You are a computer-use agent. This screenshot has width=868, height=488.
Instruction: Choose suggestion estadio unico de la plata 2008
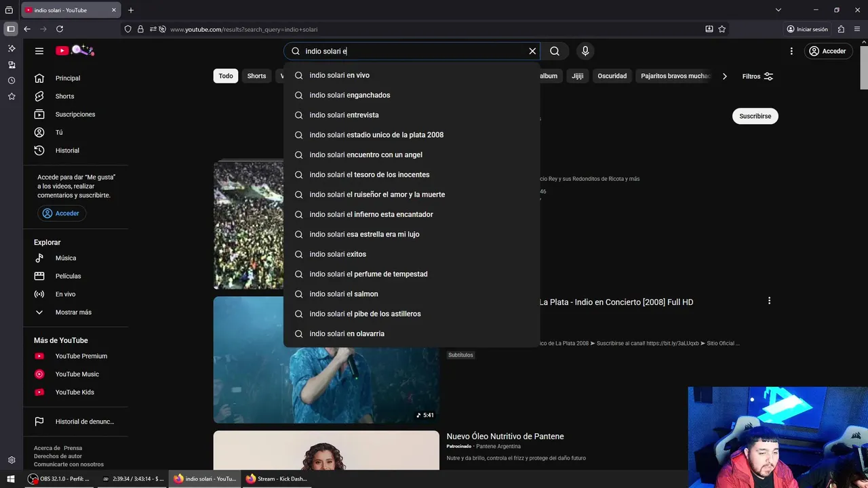[412, 135]
